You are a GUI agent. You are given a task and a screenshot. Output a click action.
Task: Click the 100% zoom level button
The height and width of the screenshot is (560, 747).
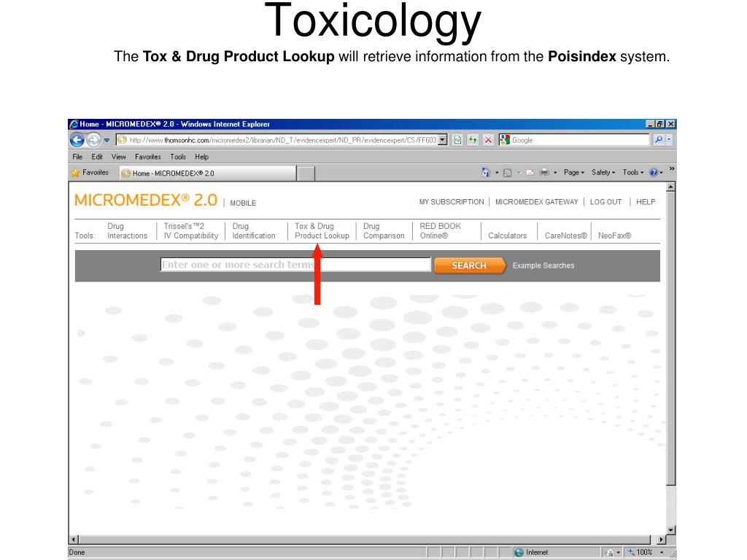(x=640, y=553)
